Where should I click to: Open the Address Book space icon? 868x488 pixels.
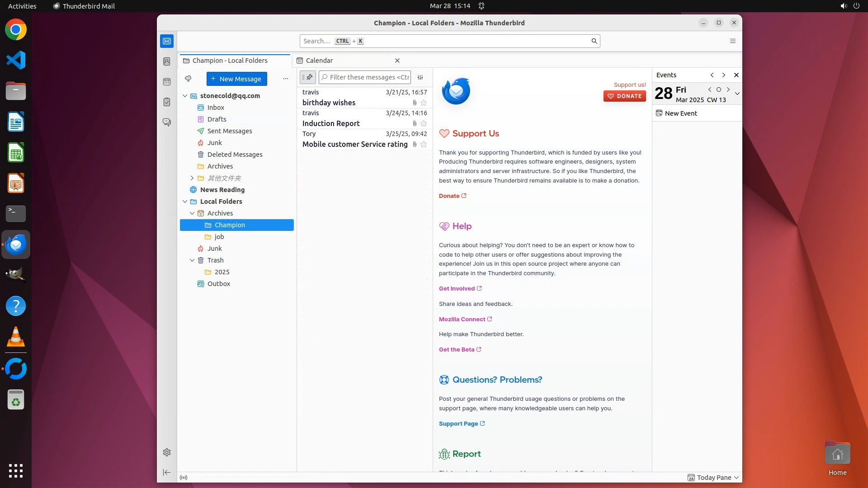click(167, 61)
